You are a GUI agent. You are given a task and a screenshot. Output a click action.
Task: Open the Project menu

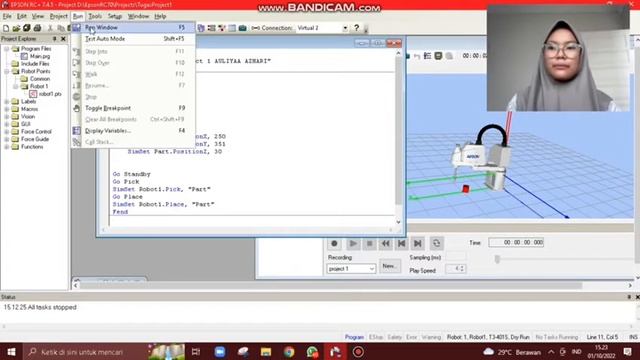(x=58, y=16)
